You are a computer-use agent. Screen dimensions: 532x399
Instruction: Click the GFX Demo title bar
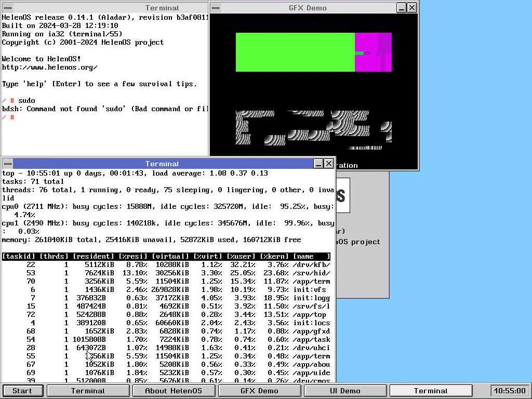coord(308,8)
